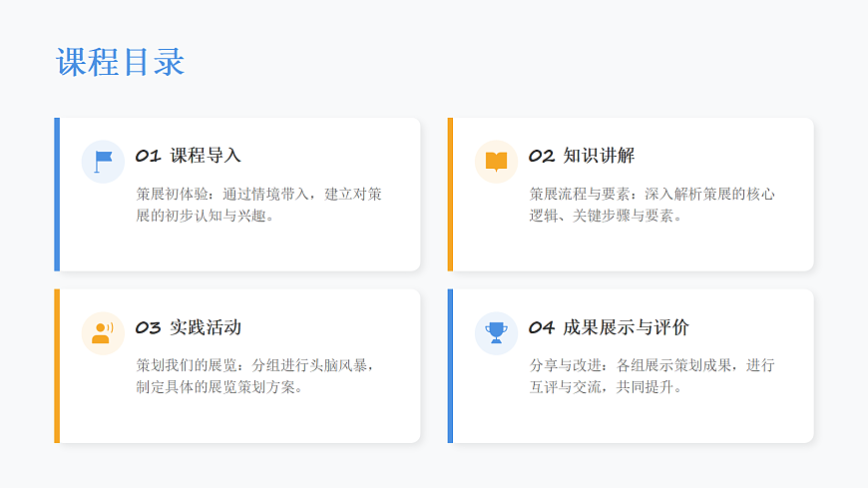Image resolution: width=868 pixels, height=488 pixels.
Task: Click the orange open book icon
Action: [496, 161]
